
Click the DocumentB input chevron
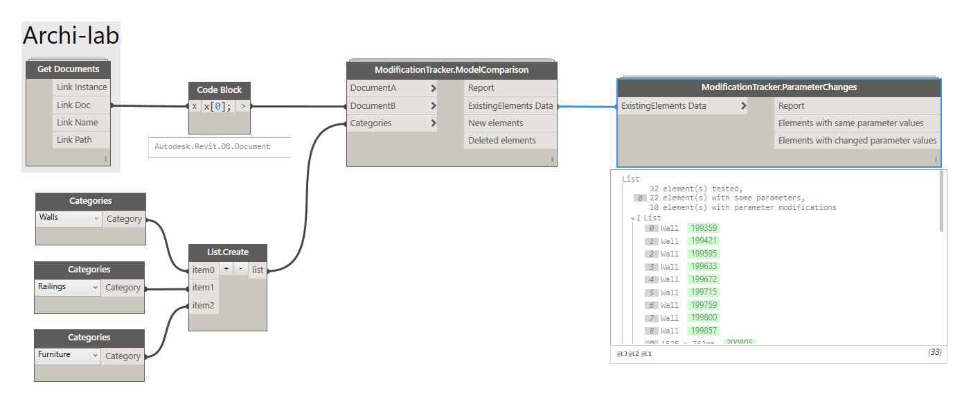pyautogui.click(x=433, y=106)
